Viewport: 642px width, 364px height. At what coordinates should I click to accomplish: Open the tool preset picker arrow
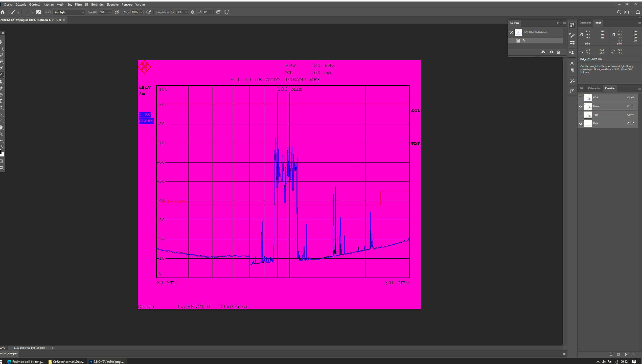click(18, 12)
